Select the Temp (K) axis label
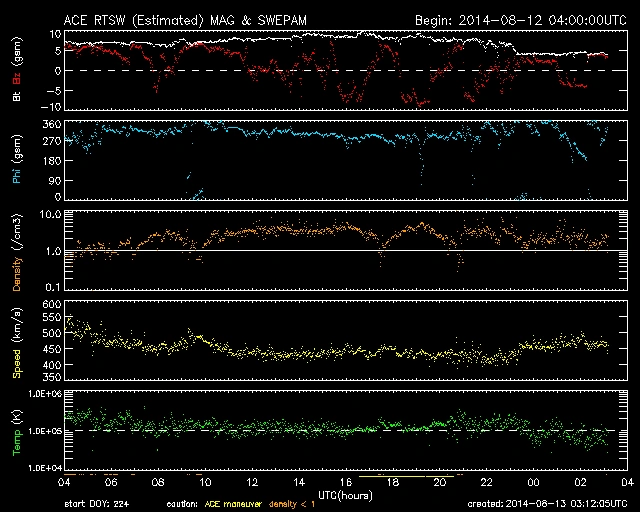Viewport: 640px width, 512px height. (16, 430)
